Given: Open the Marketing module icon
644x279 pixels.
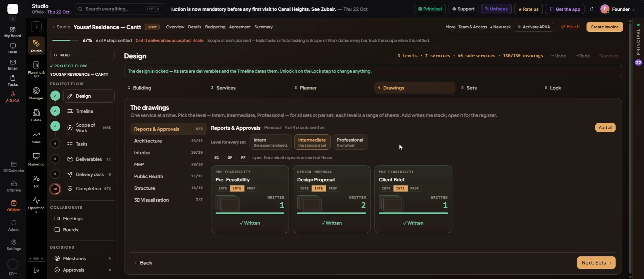Looking at the screenshot, I should [x=36, y=159].
